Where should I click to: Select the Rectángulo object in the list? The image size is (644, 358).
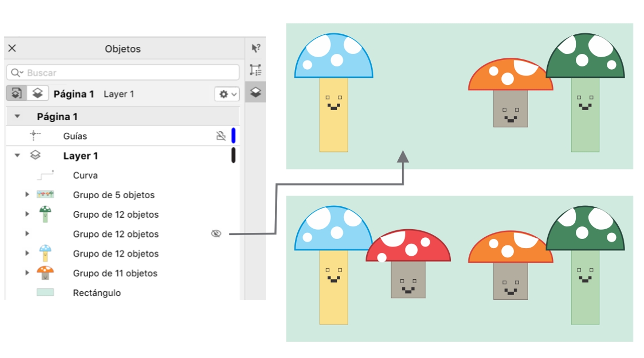point(97,293)
